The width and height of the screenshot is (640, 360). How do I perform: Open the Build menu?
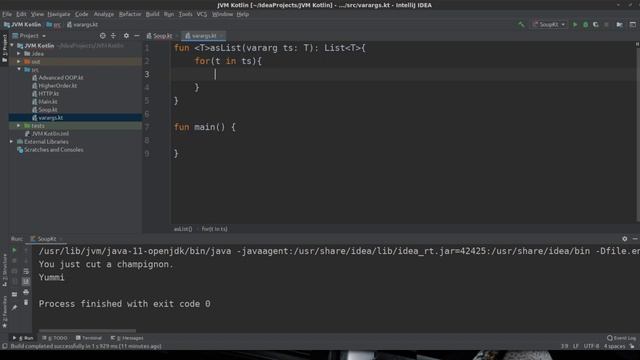pyautogui.click(x=153, y=14)
